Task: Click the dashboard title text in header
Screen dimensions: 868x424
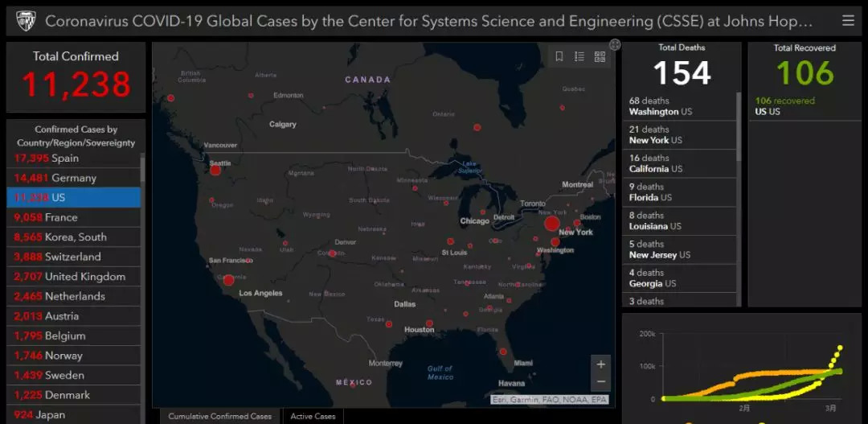Action: click(x=429, y=21)
